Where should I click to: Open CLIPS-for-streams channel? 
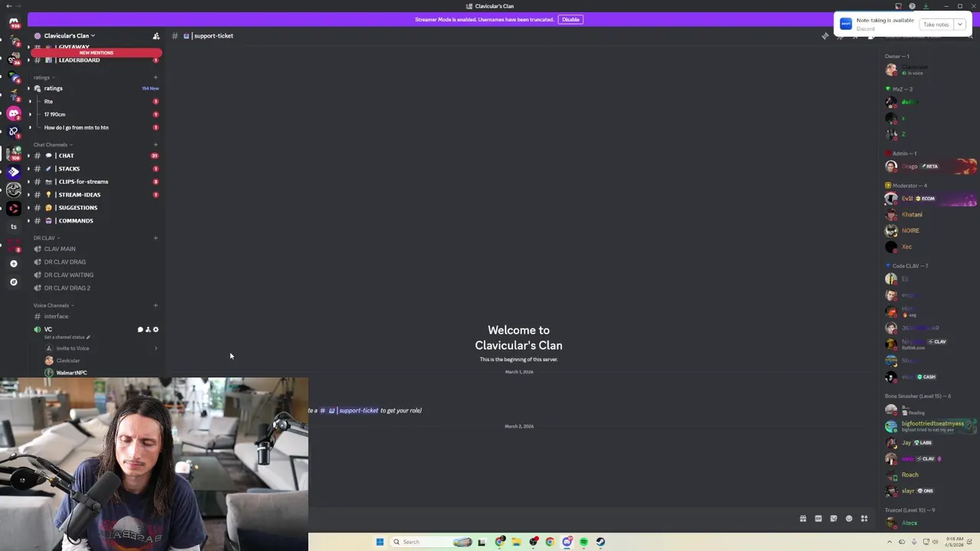click(96, 181)
